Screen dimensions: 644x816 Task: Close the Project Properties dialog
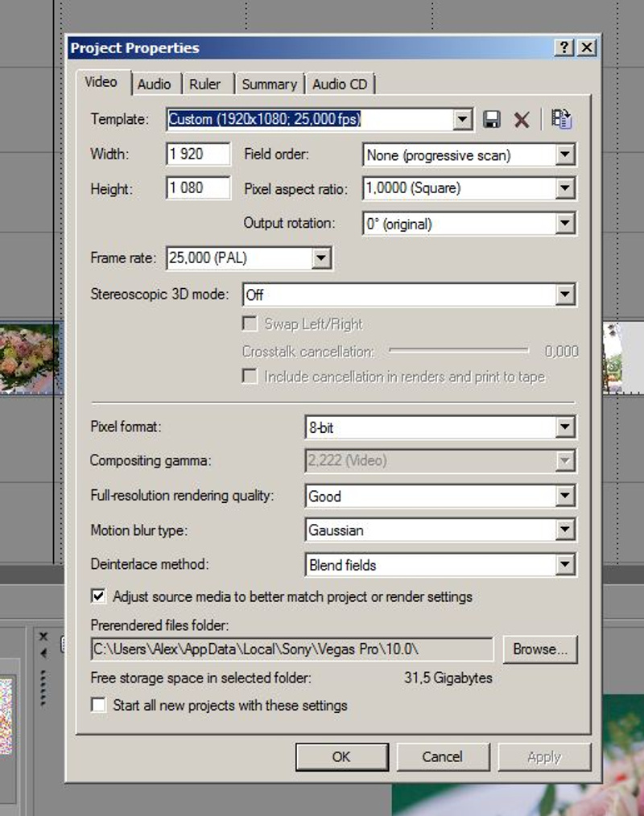point(588,48)
